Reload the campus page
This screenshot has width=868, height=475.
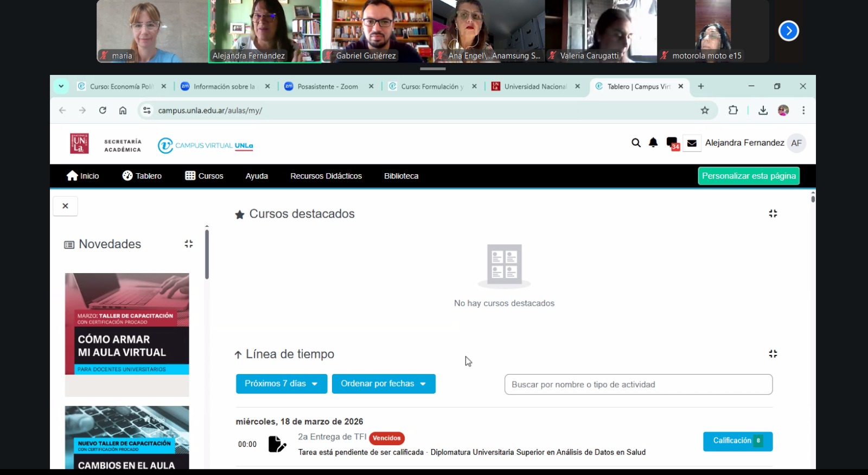[103, 111]
